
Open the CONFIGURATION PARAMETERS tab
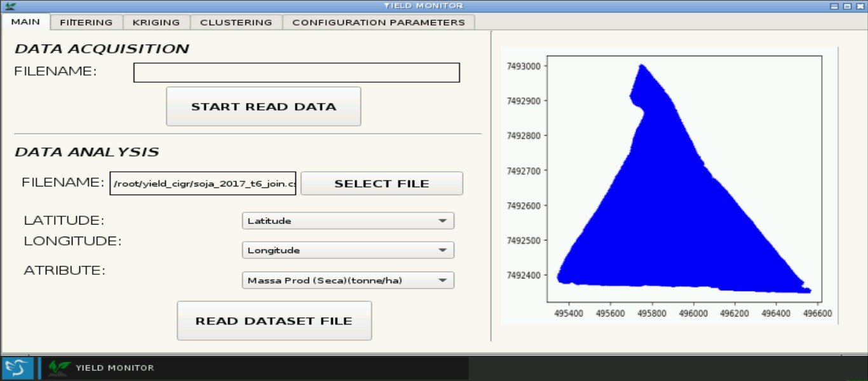(379, 22)
